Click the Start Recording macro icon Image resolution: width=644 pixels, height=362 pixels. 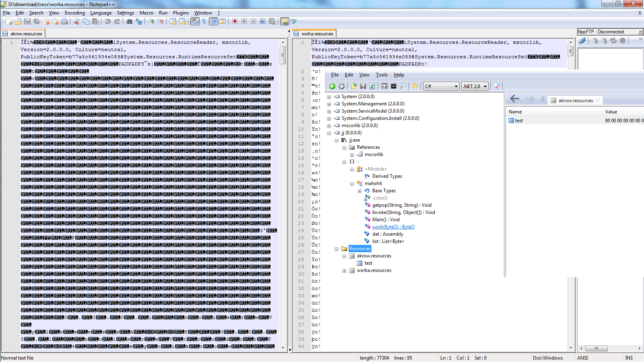[235, 21]
